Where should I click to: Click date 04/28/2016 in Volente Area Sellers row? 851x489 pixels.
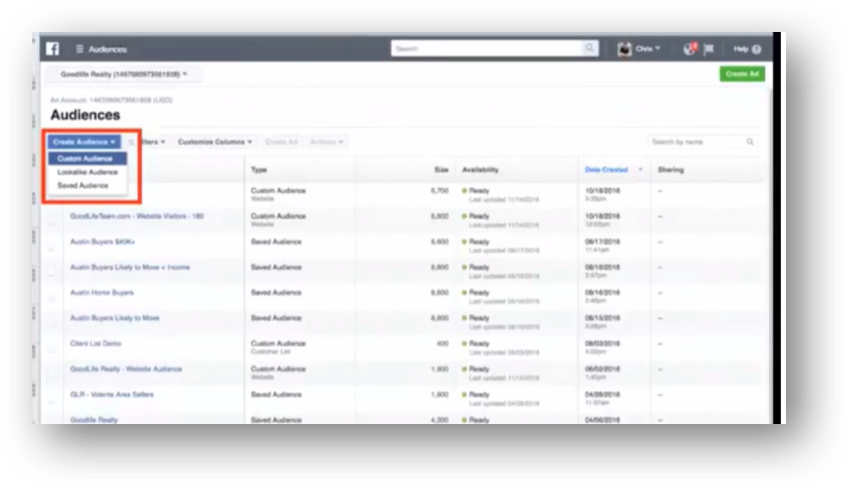click(602, 395)
